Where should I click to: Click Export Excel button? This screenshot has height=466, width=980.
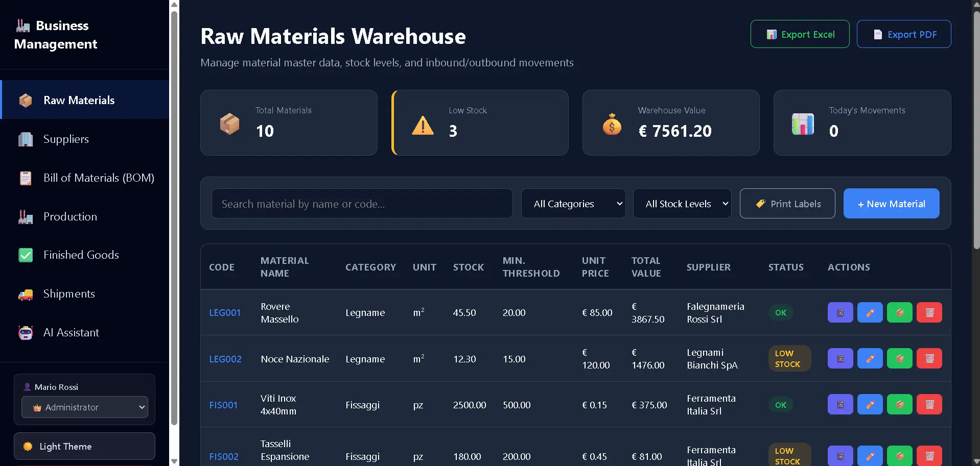(x=800, y=34)
